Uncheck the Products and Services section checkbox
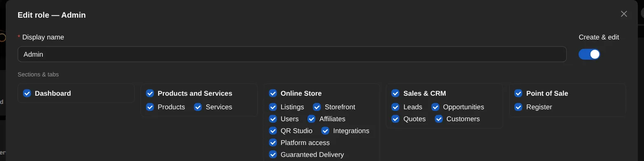Screen dimensions: 644x161 150,93
